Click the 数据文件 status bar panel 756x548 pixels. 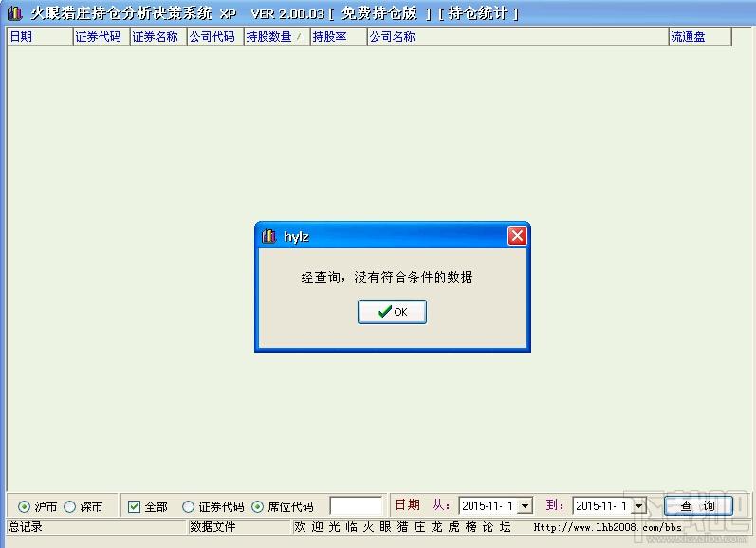coord(239,527)
